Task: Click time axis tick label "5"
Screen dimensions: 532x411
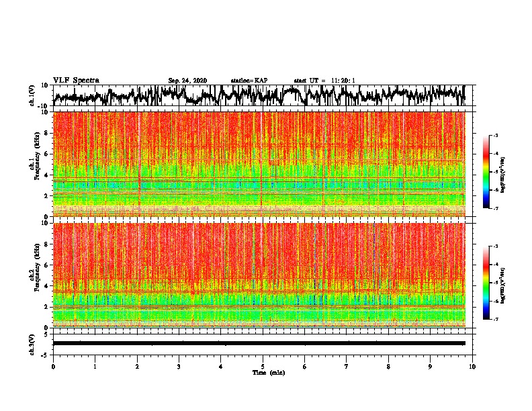Action: click(x=263, y=367)
